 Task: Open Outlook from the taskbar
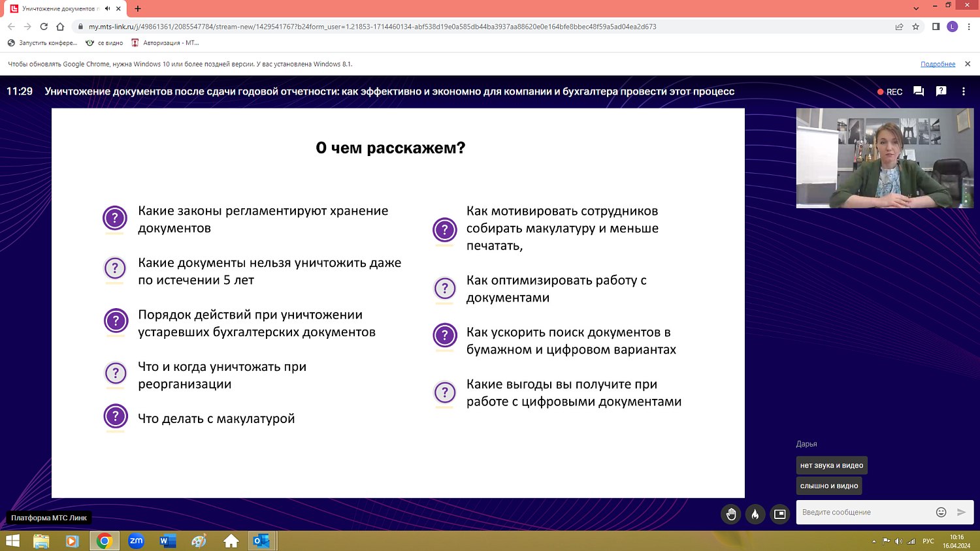(x=261, y=541)
